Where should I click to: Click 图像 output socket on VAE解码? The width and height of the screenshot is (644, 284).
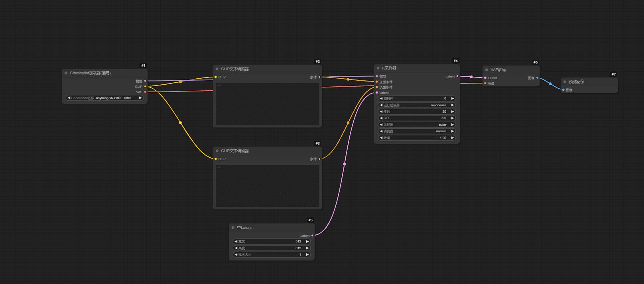coord(537,78)
